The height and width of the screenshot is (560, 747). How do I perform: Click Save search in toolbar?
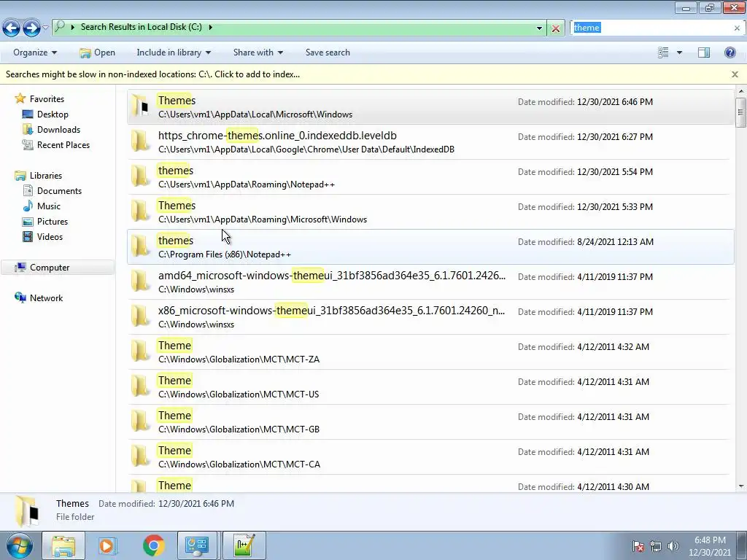click(328, 52)
